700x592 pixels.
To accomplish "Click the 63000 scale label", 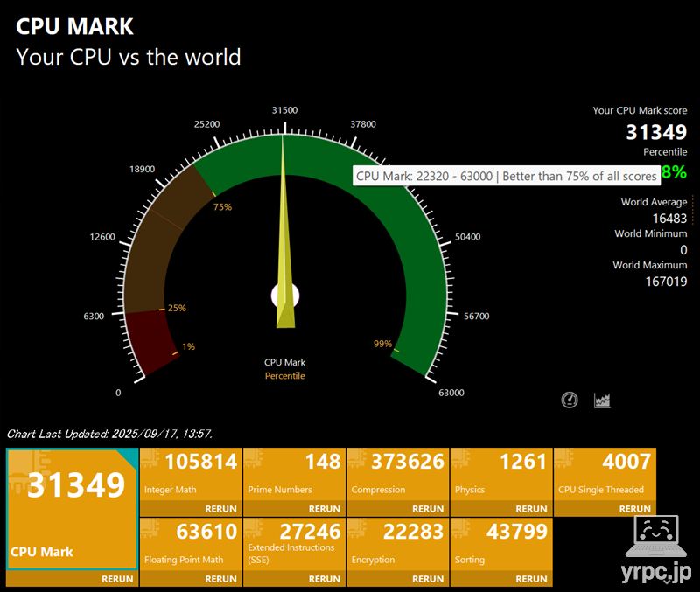I will click(x=451, y=393).
